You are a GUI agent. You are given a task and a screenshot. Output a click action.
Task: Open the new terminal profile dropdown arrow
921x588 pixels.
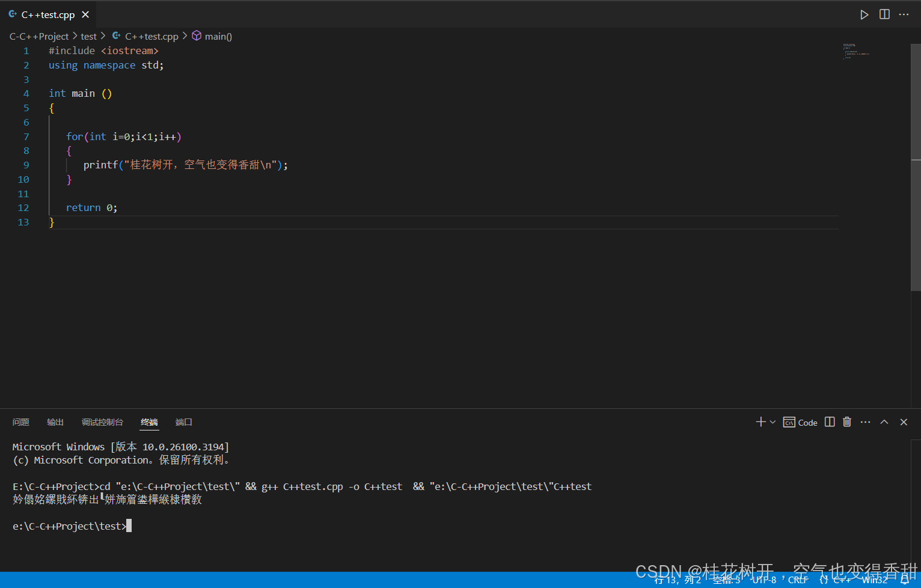(773, 422)
